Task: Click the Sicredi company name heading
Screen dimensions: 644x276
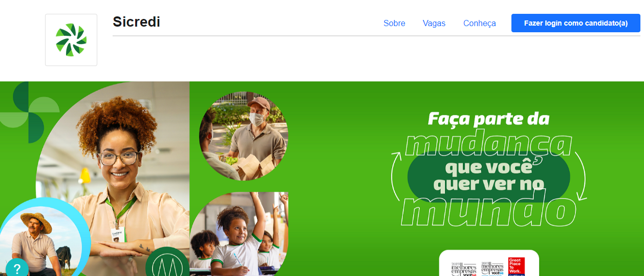Action: pyautogui.click(x=137, y=22)
